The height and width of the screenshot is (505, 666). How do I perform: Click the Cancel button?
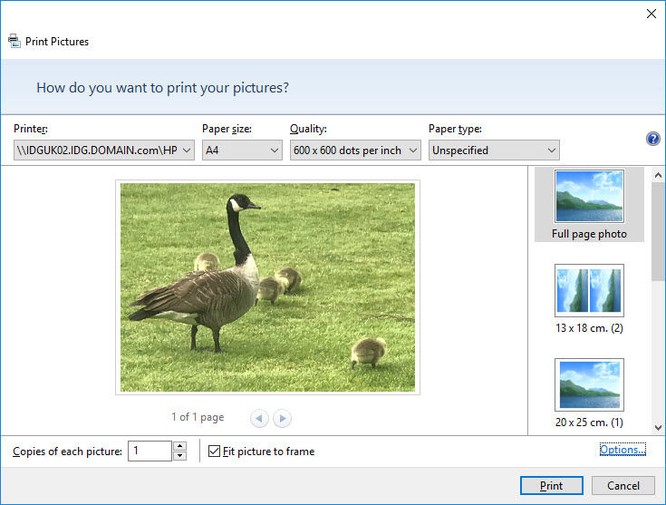(623, 485)
